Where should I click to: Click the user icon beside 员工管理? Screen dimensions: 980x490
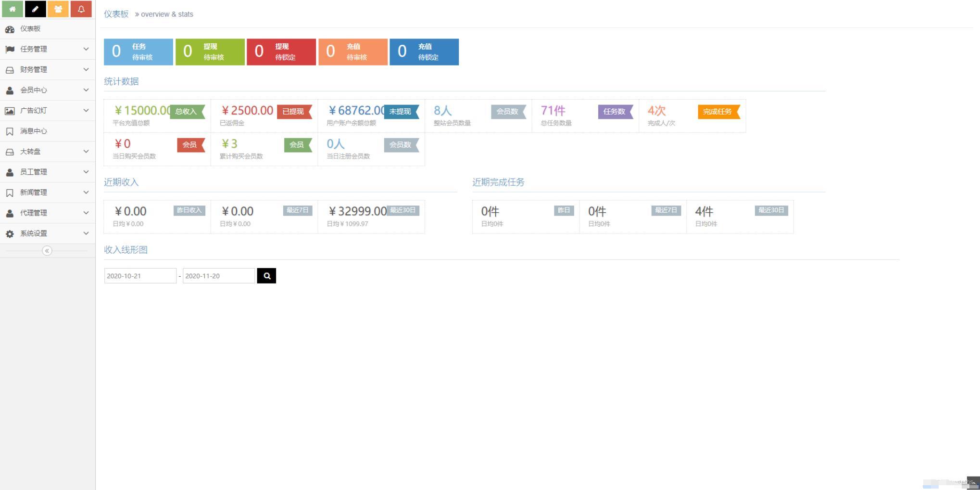tap(10, 172)
